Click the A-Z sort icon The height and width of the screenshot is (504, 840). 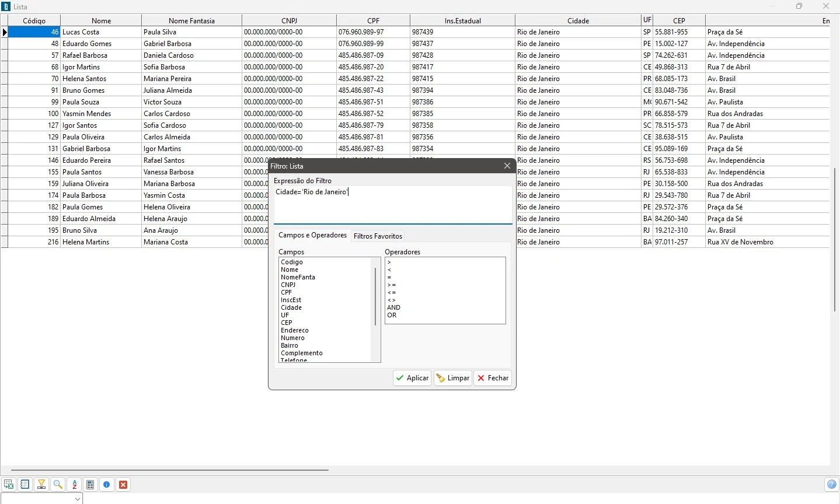[75, 485]
